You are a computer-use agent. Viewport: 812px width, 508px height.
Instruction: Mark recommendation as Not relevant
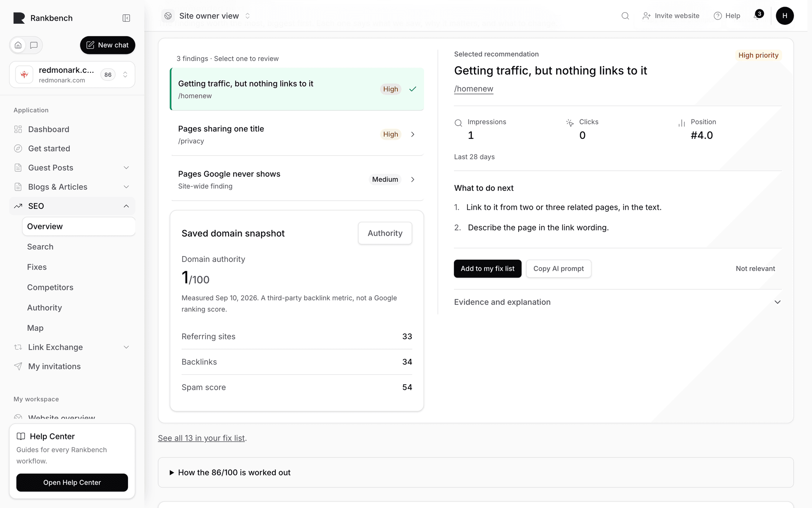tap(755, 269)
